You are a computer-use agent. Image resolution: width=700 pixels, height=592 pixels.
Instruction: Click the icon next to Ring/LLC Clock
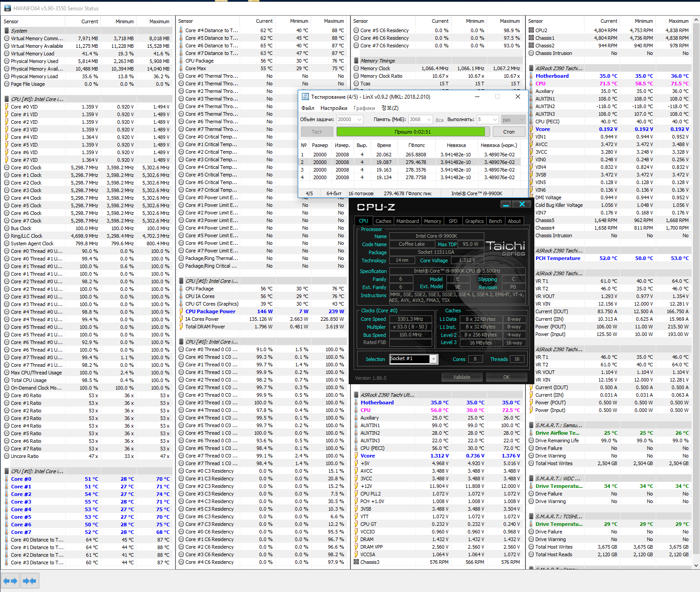point(7,236)
